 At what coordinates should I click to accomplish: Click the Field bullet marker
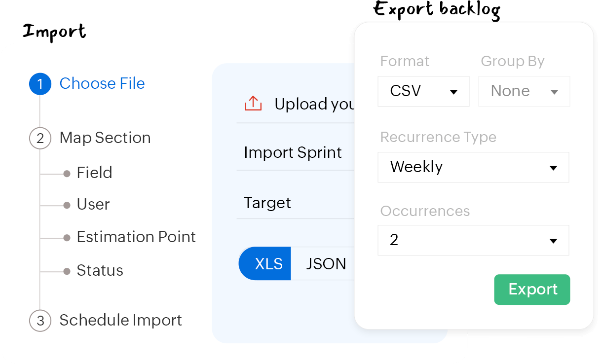(x=67, y=174)
